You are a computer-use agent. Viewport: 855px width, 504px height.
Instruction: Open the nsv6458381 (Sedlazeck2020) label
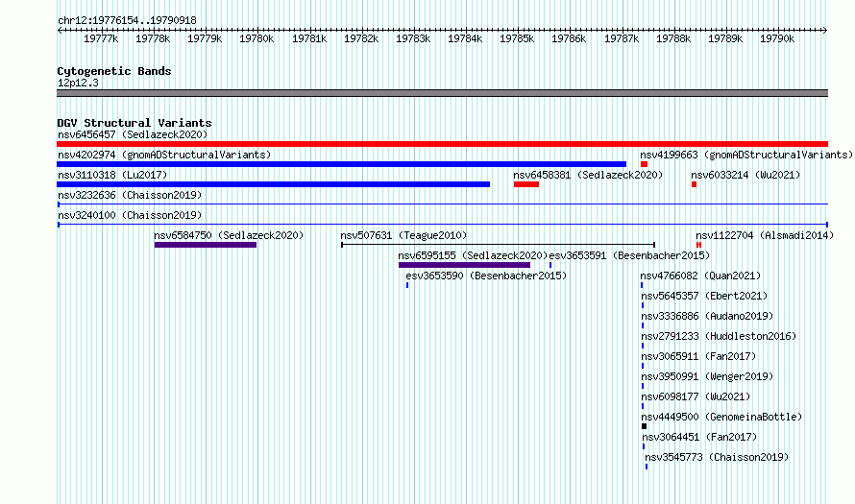pos(588,175)
